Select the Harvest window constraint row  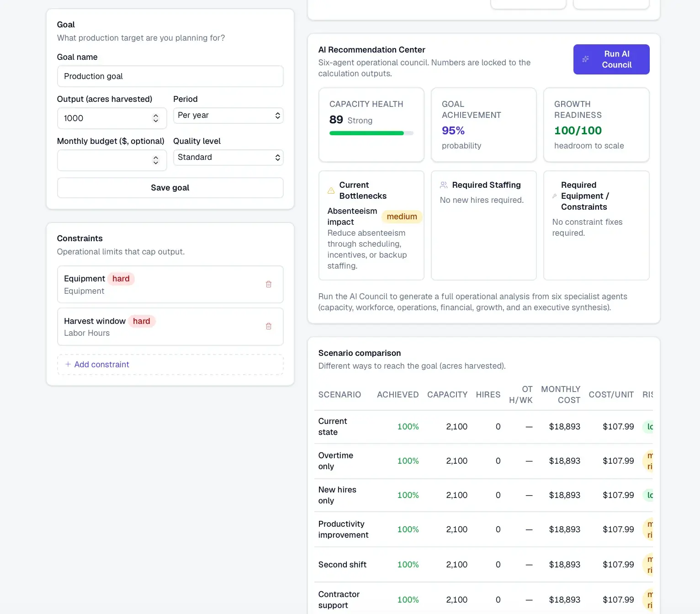(x=170, y=327)
